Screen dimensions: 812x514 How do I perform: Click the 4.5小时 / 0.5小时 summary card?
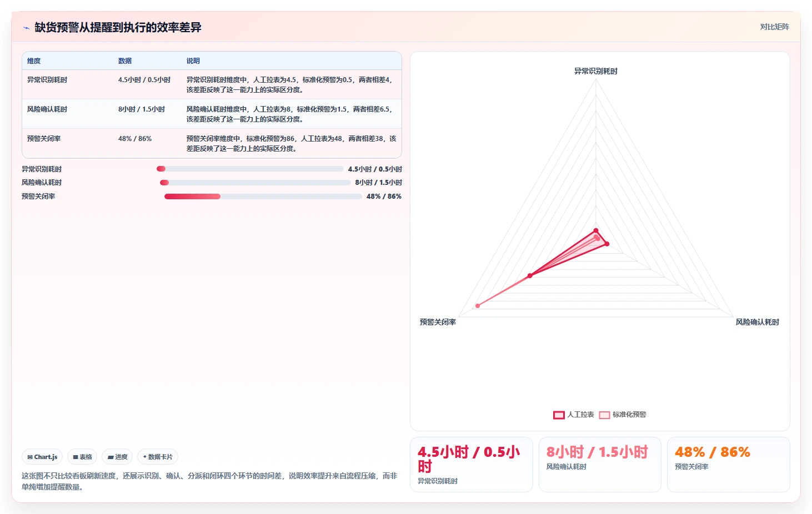472,465
